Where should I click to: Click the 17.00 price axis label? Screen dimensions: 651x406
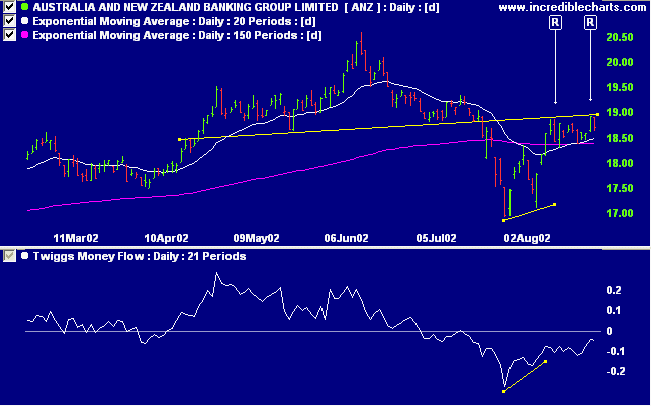620,213
